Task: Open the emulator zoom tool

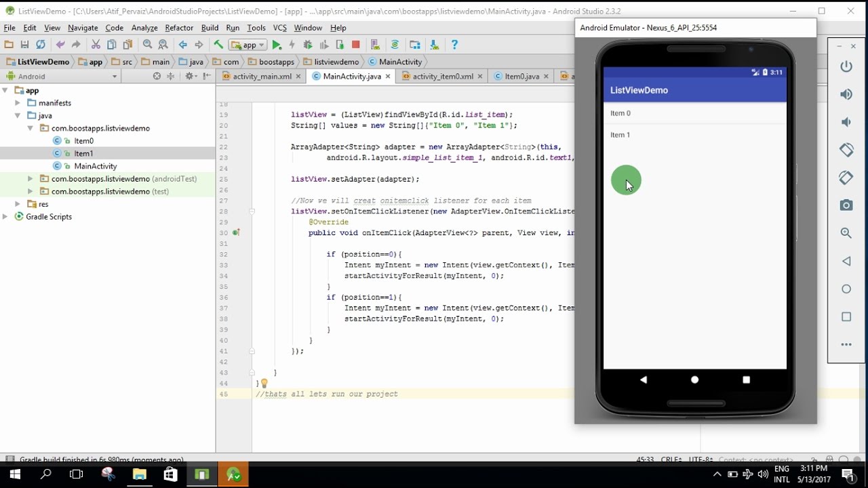Action: (x=846, y=233)
